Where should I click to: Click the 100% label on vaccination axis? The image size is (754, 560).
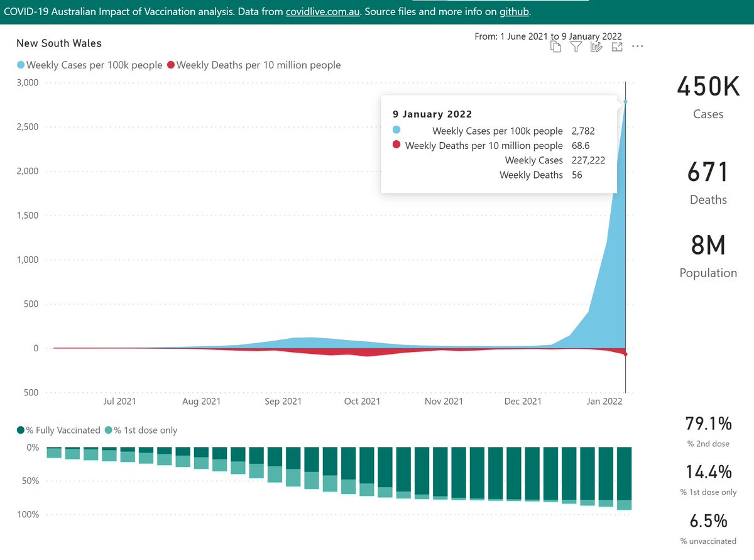27,515
